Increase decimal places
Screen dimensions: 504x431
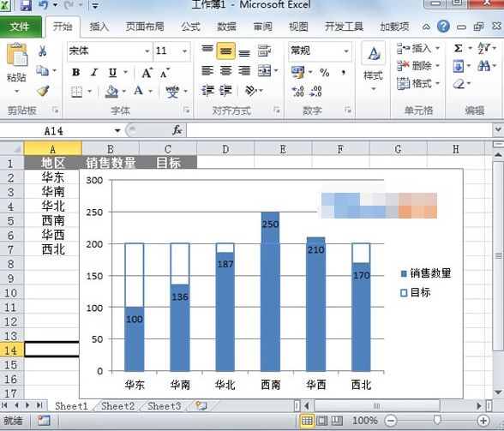(297, 92)
